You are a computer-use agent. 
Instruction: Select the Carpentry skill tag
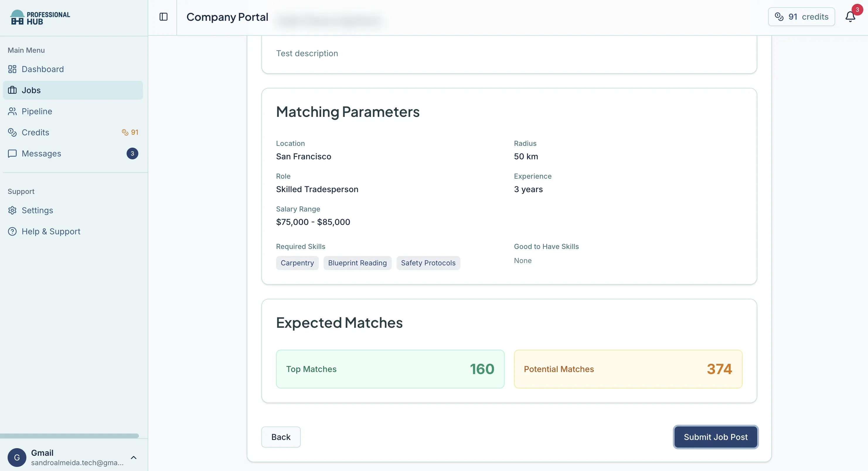click(297, 263)
